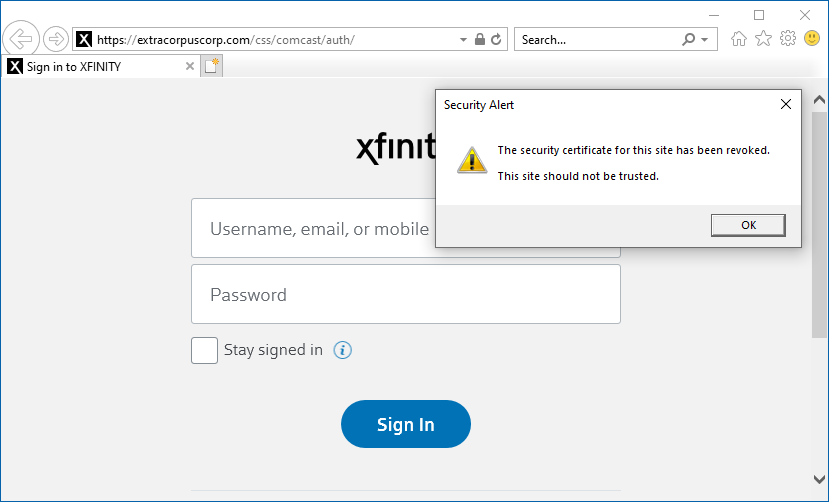829x502 pixels.
Task: Click the browser Back arrow button
Action: (x=21, y=39)
